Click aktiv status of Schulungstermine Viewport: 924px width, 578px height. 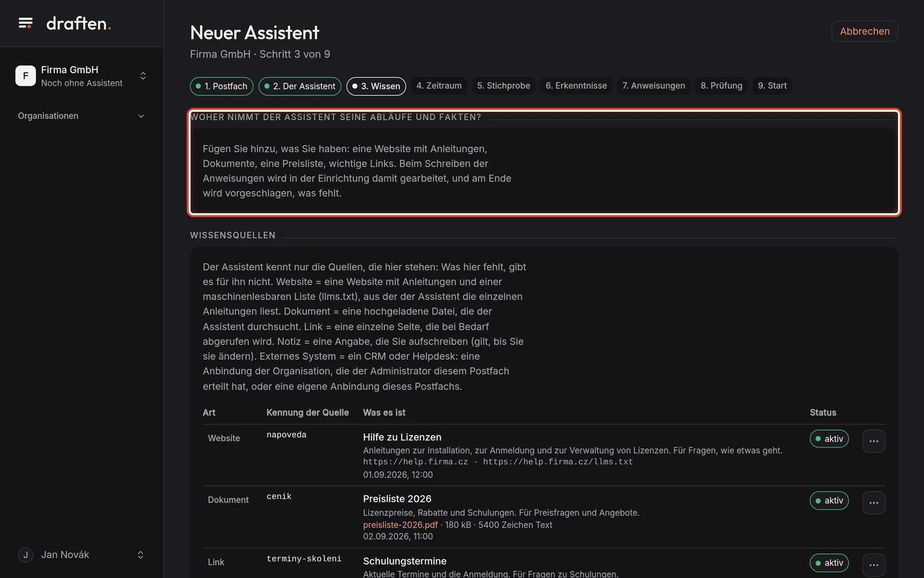click(x=829, y=563)
